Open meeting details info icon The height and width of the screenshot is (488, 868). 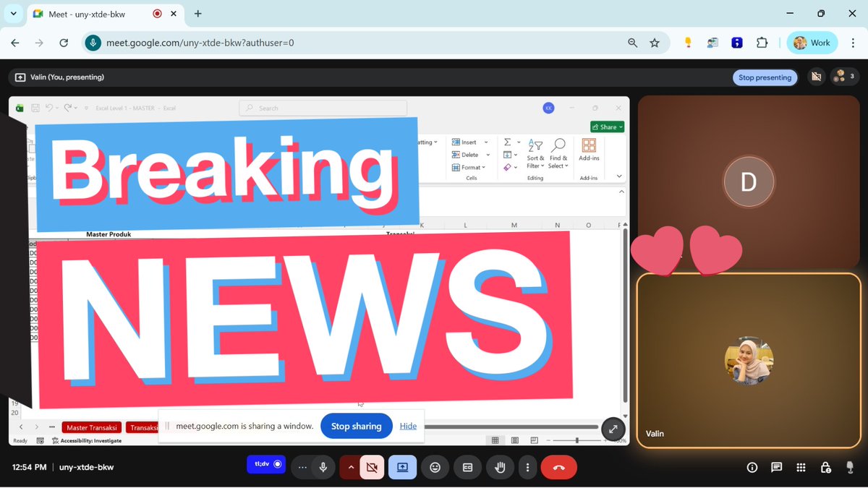coord(752,467)
